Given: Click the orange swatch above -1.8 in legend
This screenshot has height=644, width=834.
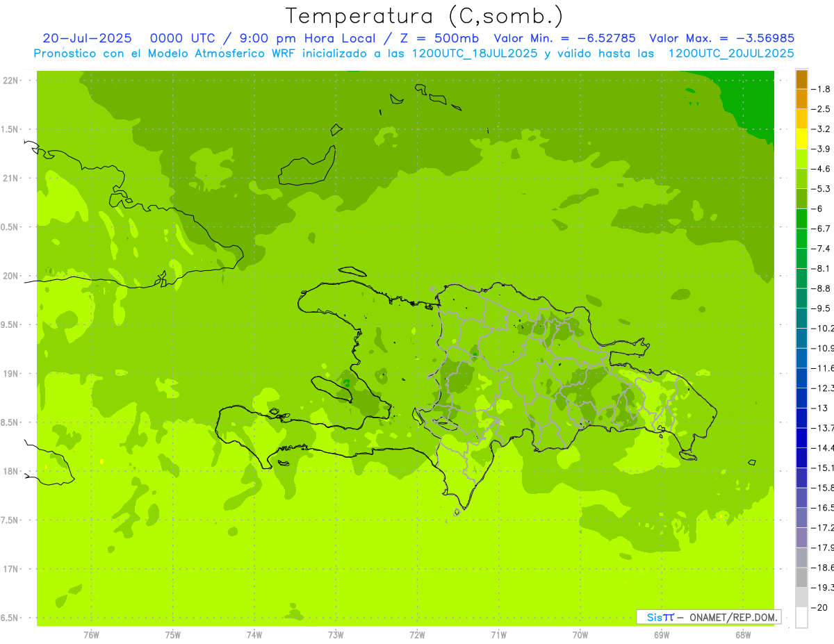Looking at the screenshot, I should tap(801, 79).
